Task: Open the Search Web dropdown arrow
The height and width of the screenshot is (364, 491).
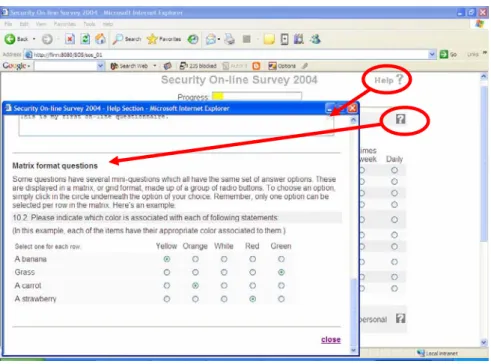Action: click(x=155, y=66)
